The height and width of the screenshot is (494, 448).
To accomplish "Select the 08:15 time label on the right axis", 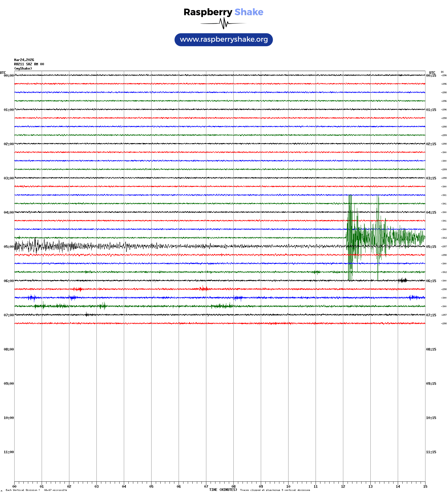I will coord(431,349).
